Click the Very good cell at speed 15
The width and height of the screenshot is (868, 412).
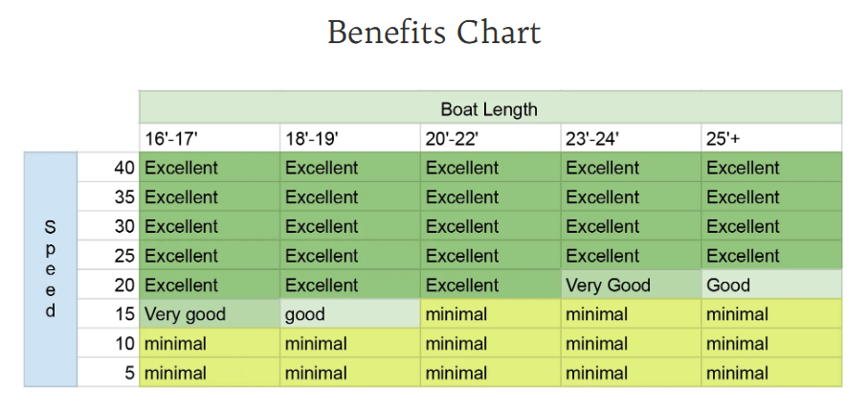pos(210,313)
